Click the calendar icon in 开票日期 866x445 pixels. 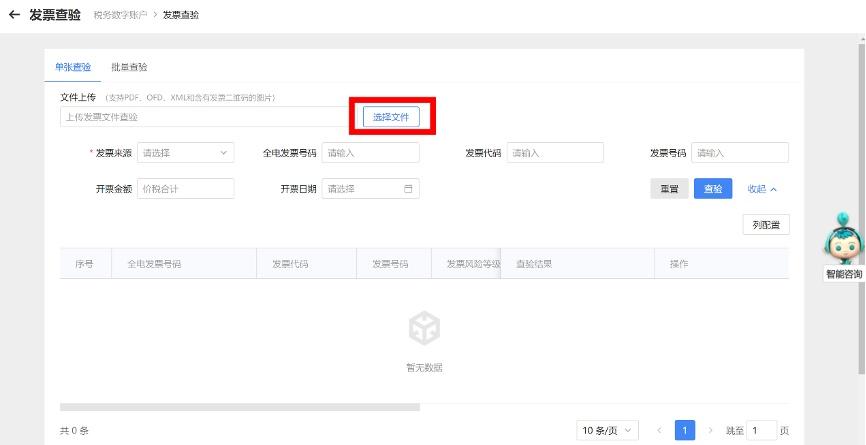(x=408, y=189)
